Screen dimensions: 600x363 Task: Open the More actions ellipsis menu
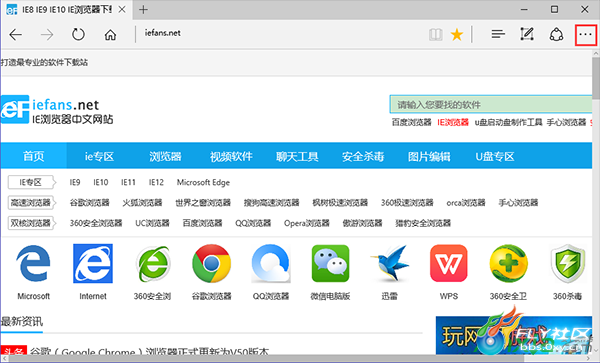tap(585, 35)
